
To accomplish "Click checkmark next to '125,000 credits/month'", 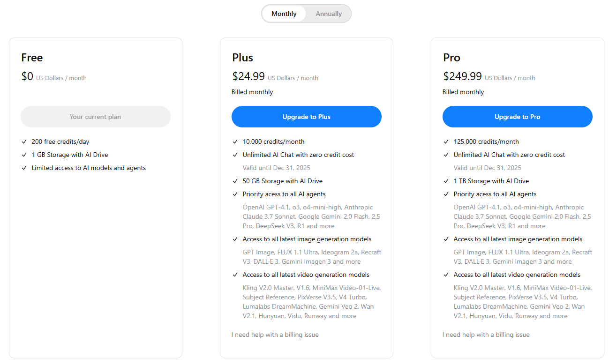I will pyautogui.click(x=446, y=141).
